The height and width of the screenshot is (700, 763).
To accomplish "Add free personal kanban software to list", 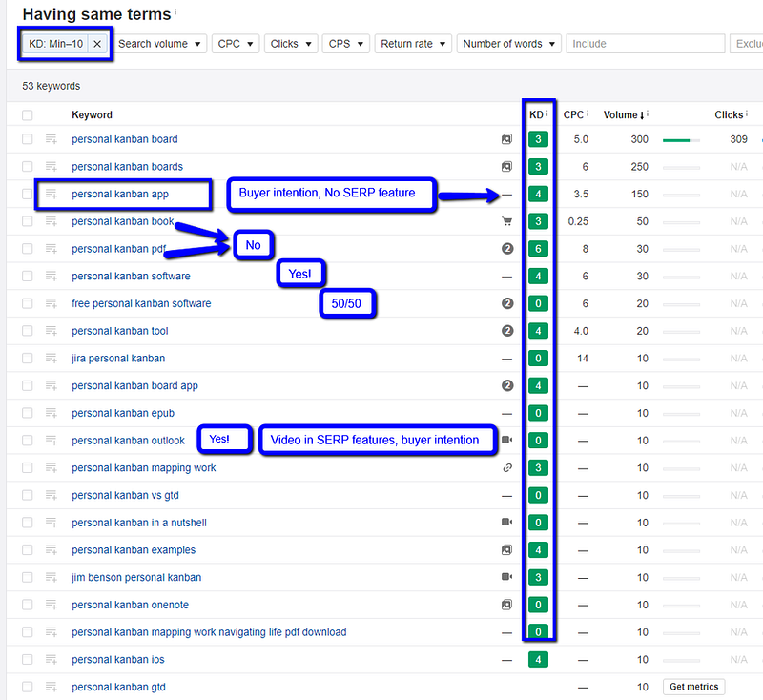I will tap(52, 303).
